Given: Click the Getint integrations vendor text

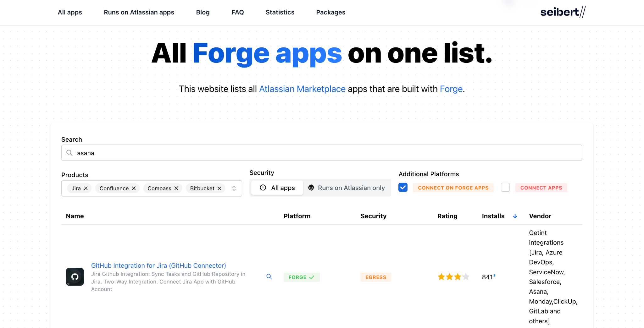Looking at the screenshot, I should coord(553,277).
